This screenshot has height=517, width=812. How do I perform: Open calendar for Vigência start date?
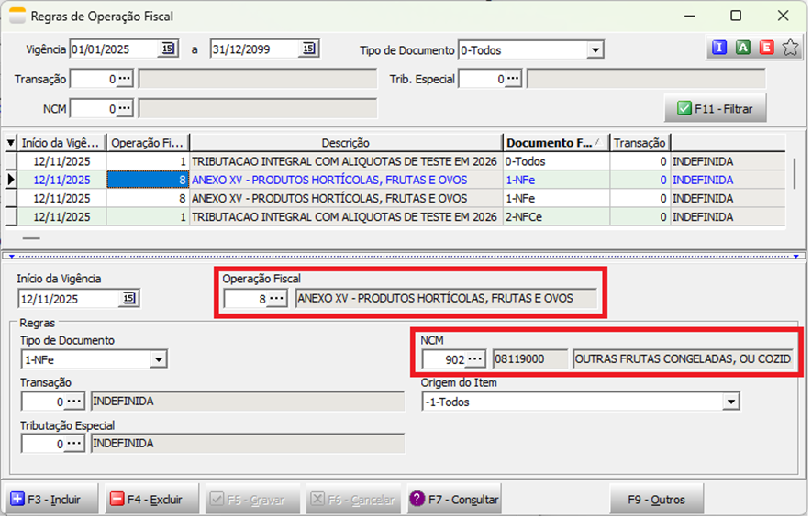[168, 49]
